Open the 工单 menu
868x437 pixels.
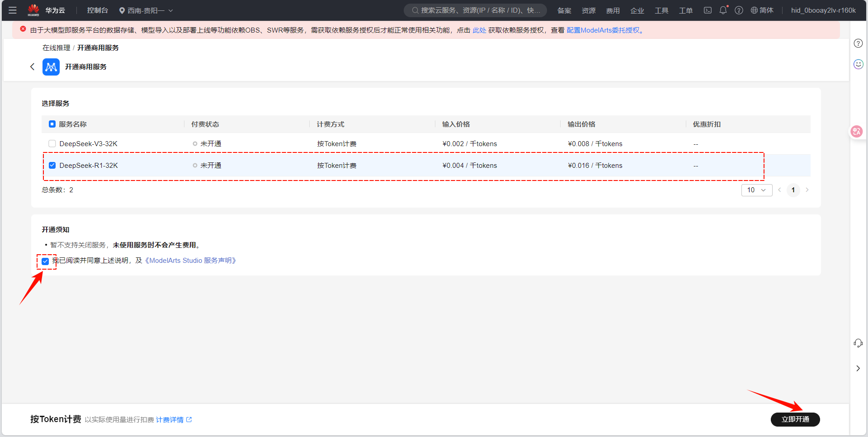pos(686,10)
